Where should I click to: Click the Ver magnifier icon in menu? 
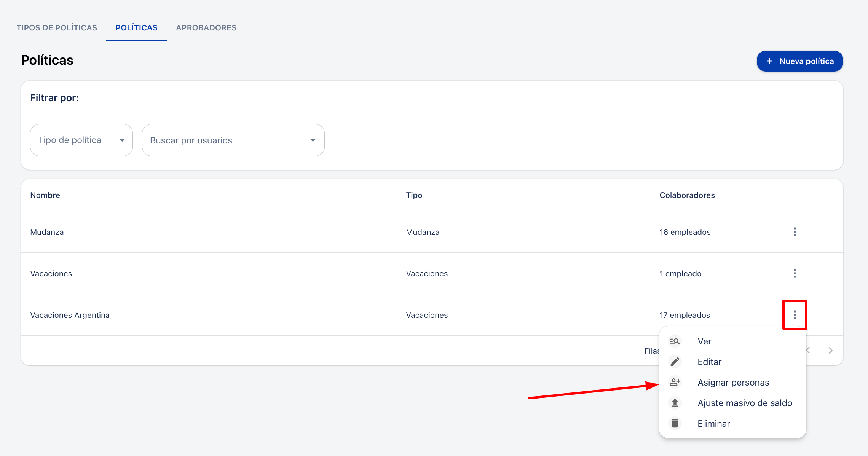tap(675, 341)
